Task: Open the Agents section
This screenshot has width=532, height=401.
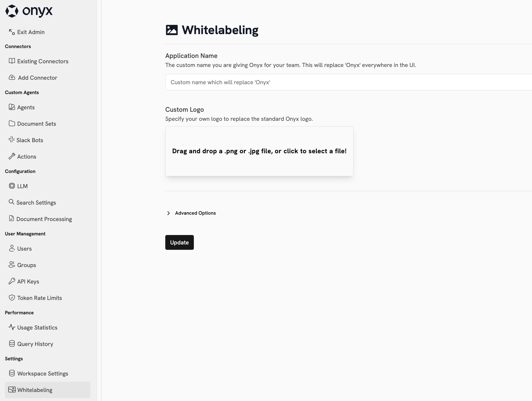Action: [26, 107]
